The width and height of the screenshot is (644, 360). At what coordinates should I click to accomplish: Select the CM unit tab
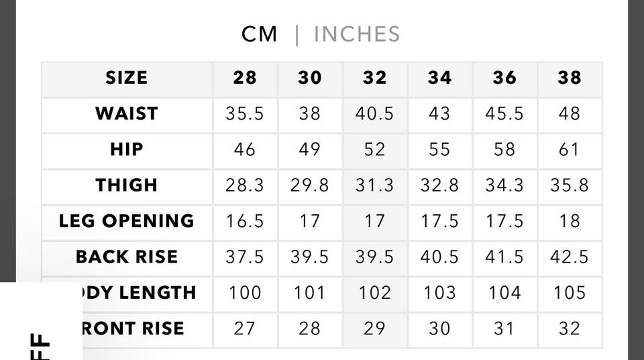tap(260, 34)
